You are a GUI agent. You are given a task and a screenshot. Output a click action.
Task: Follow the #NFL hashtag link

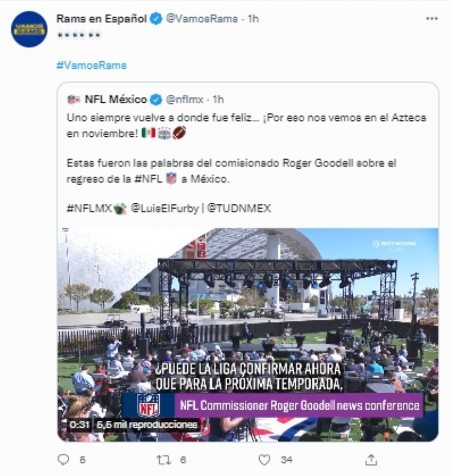(x=149, y=179)
